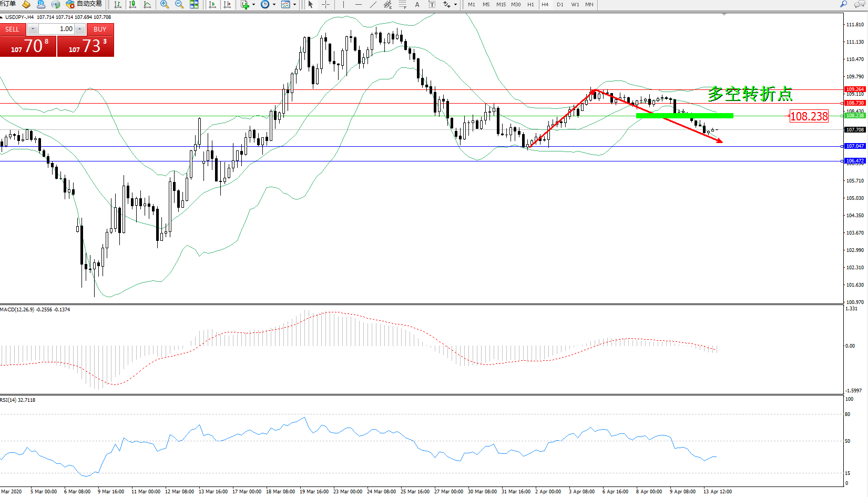Click the lot volume input field

coord(57,29)
